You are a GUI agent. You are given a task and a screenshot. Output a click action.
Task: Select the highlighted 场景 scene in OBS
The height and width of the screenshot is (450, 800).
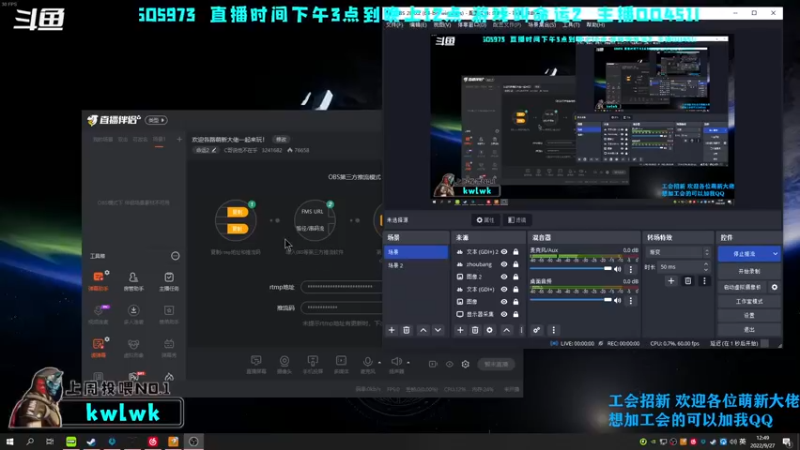point(416,252)
